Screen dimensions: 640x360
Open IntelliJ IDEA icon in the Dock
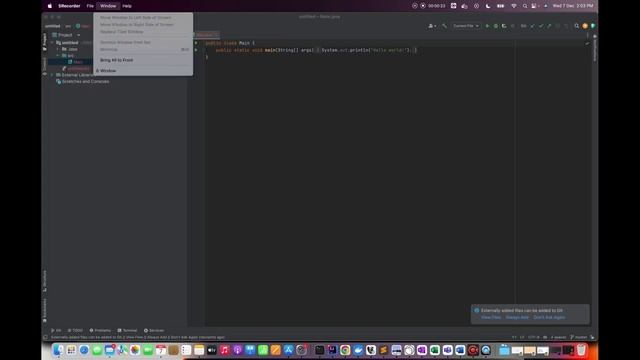(x=332, y=350)
